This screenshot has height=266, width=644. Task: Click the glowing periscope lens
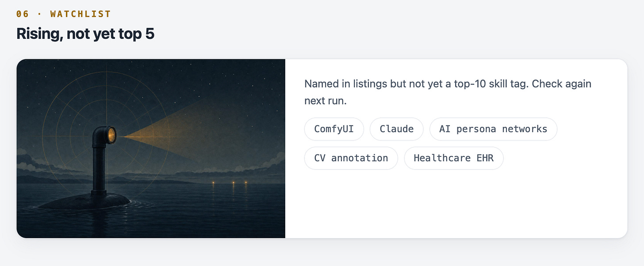coord(111,134)
